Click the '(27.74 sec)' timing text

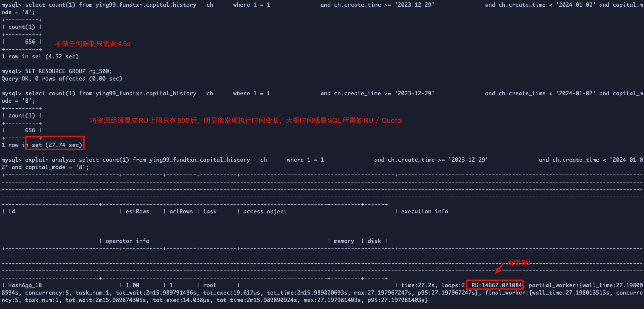click(x=64, y=145)
